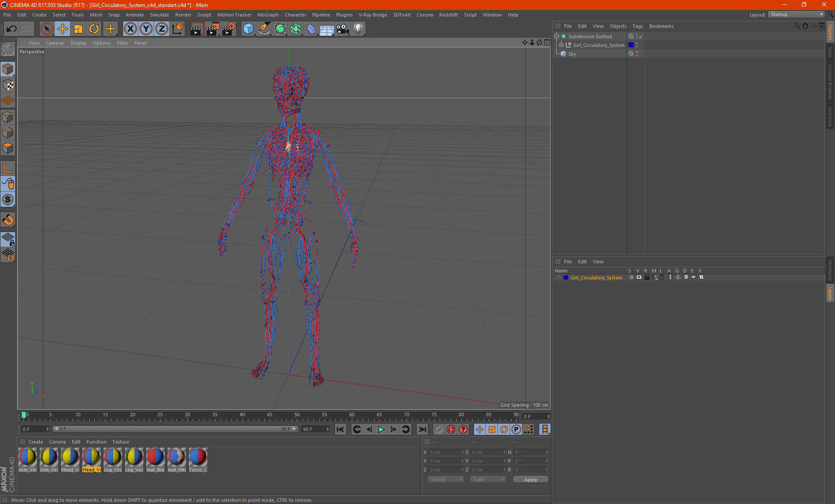The image size is (835, 504).
Task: Click the blue layer color swatch
Action: (x=566, y=277)
